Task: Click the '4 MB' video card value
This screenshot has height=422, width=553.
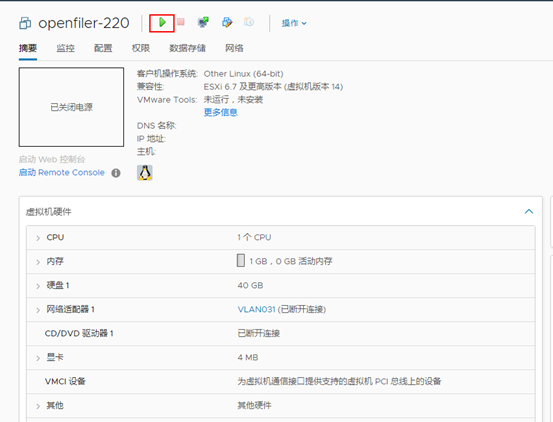Action: pyautogui.click(x=248, y=357)
